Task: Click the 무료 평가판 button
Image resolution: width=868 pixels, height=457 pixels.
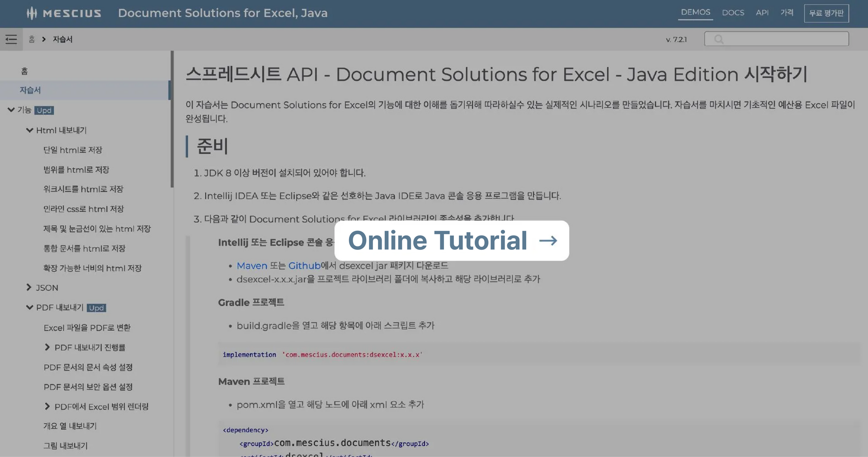Action: click(x=826, y=13)
